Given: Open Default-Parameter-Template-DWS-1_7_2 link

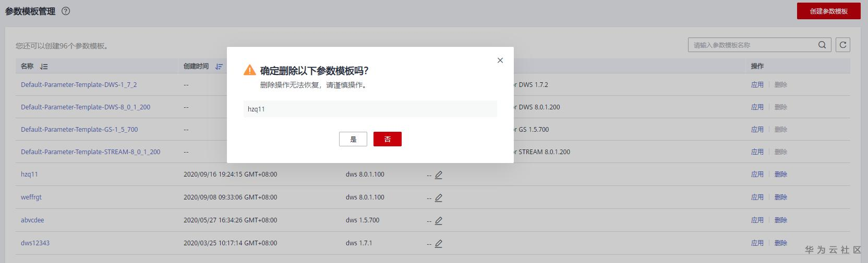Looking at the screenshot, I should pos(79,85).
